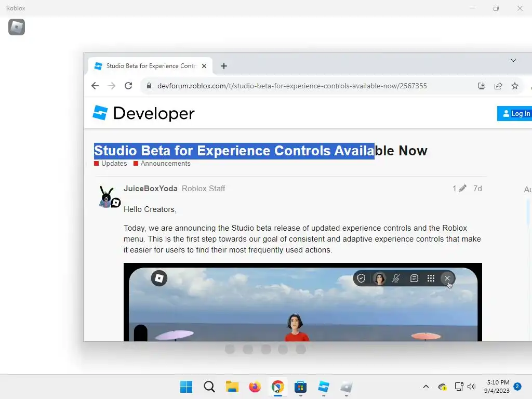Open Roblox Studio from the taskbar
This screenshot has width=532, height=399.
tap(323, 387)
